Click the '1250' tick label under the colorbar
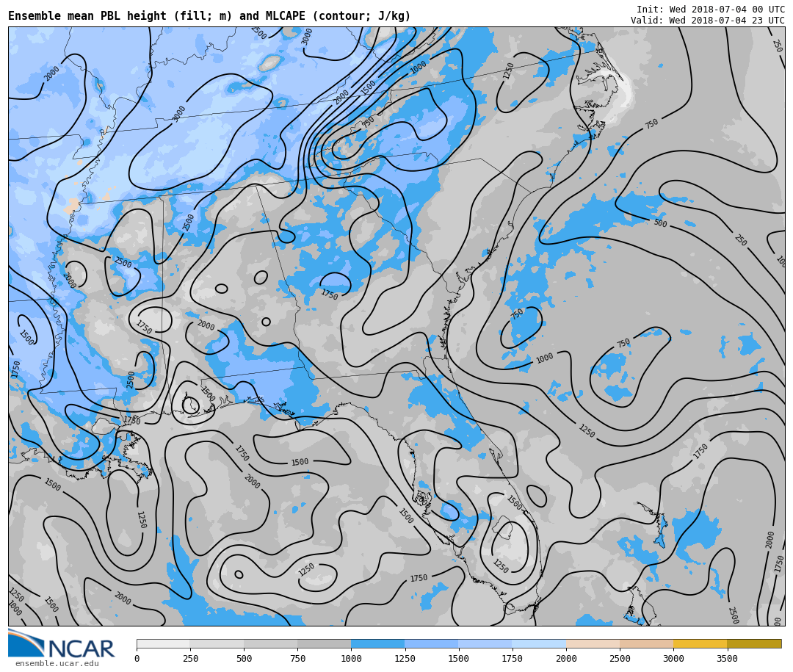The height and width of the screenshot is (672, 793). tap(405, 658)
